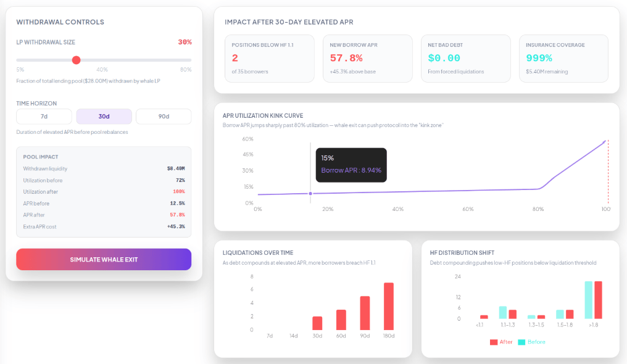Toggle the After legend in HF distribution chart
Viewport: 627px width, 364px height.
point(501,342)
